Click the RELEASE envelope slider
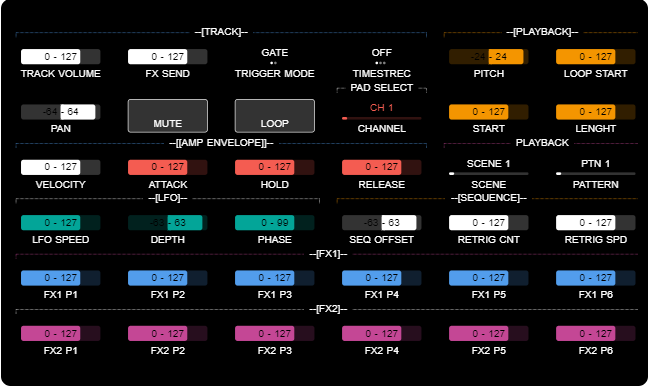Viewport: 648px width, 388px height. point(381,167)
